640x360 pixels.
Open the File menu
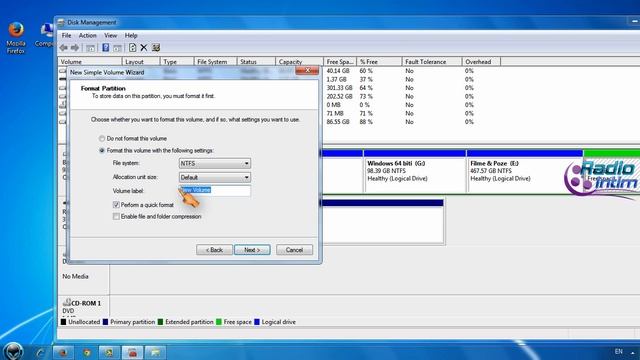click(66, 36)
